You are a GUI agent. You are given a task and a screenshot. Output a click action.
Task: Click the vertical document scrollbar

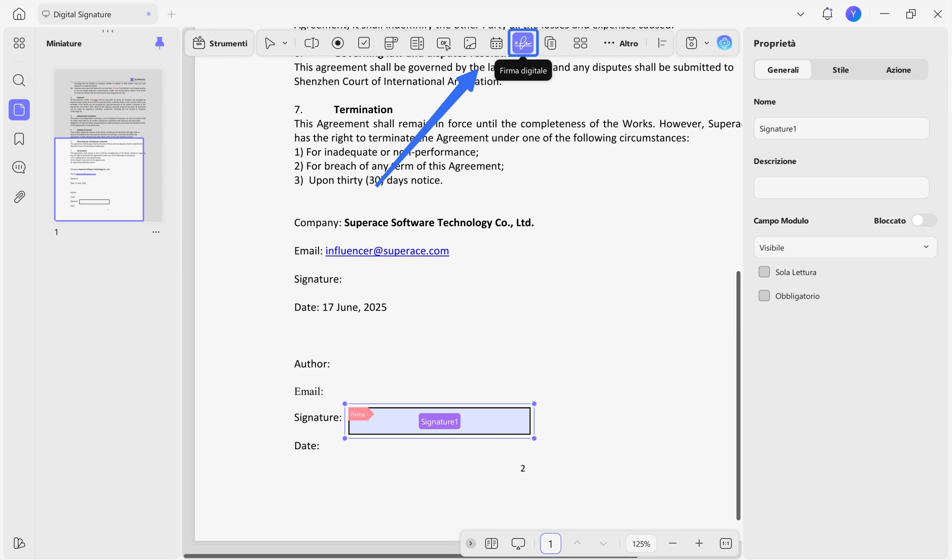click(x=738, y=395)
